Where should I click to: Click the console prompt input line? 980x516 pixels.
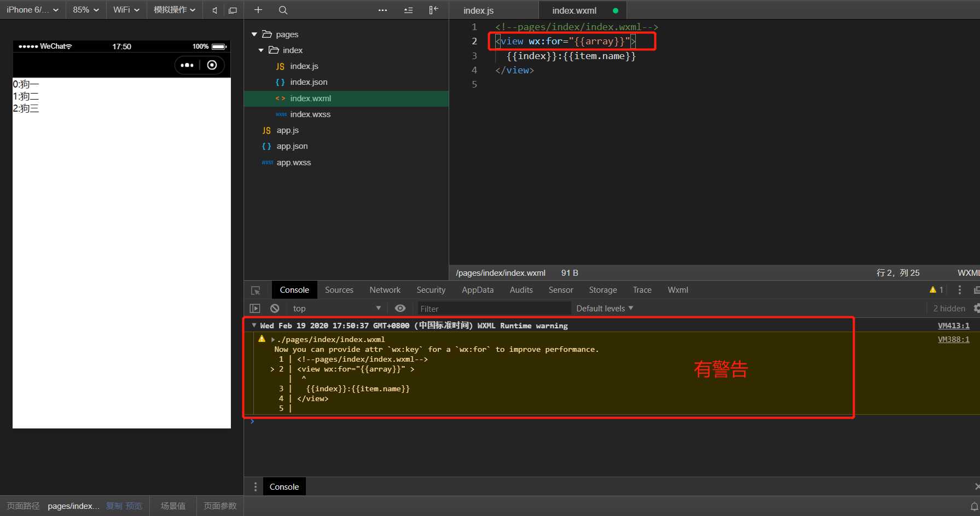613,421
